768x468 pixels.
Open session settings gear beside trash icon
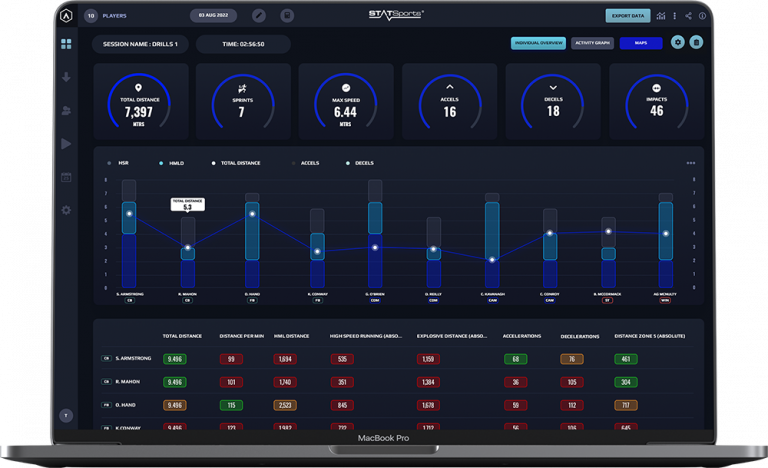click(x=678, y=43)
